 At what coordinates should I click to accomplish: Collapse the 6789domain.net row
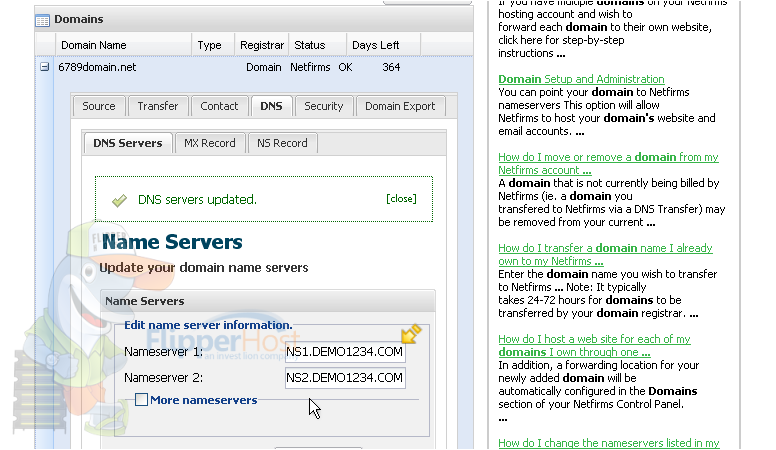coord(45,66)
